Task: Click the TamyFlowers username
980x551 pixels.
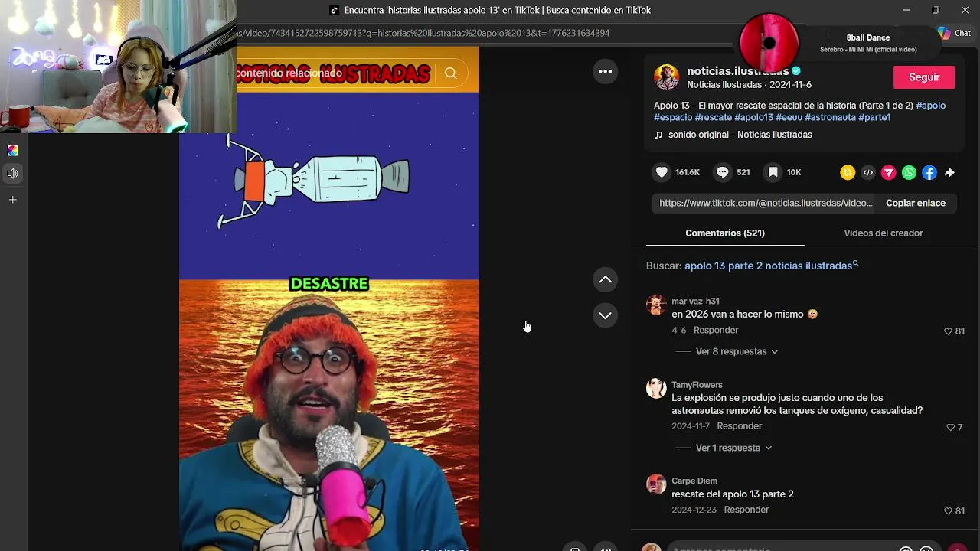Action: (x=697, y=385)
